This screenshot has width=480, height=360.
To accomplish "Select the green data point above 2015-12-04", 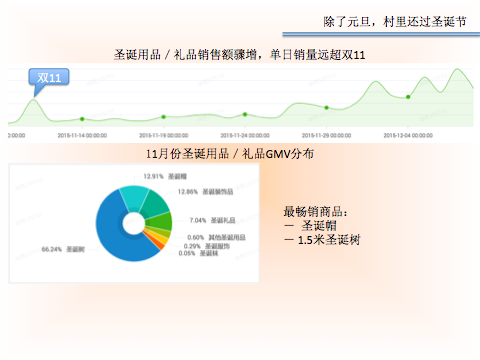I will coord(408,97).
